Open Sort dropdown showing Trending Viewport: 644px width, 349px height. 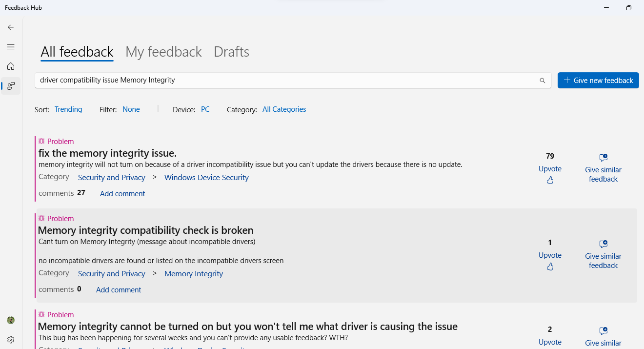68,109
